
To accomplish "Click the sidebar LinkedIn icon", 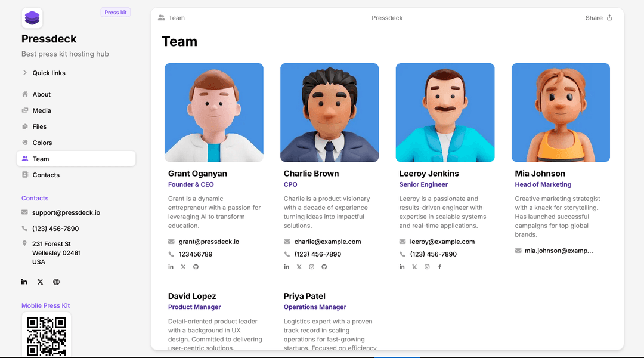I will click(24, 282).
